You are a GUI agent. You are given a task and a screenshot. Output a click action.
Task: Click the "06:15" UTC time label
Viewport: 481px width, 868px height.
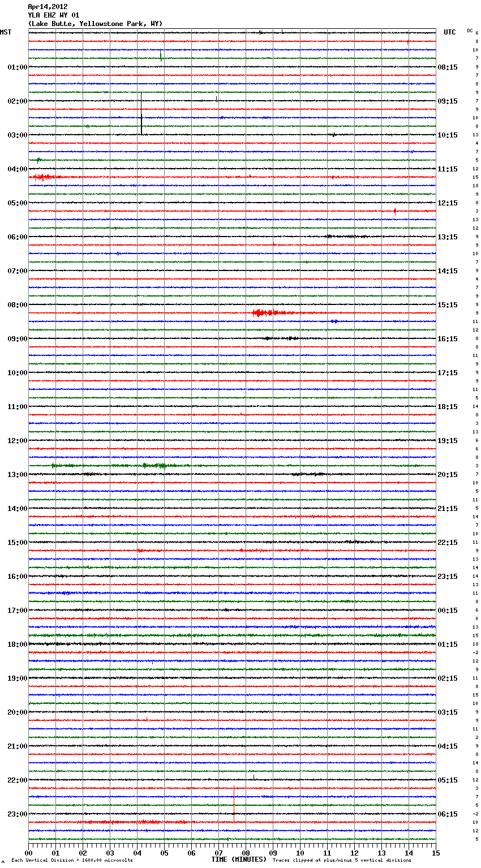click(x=448, y=814)
